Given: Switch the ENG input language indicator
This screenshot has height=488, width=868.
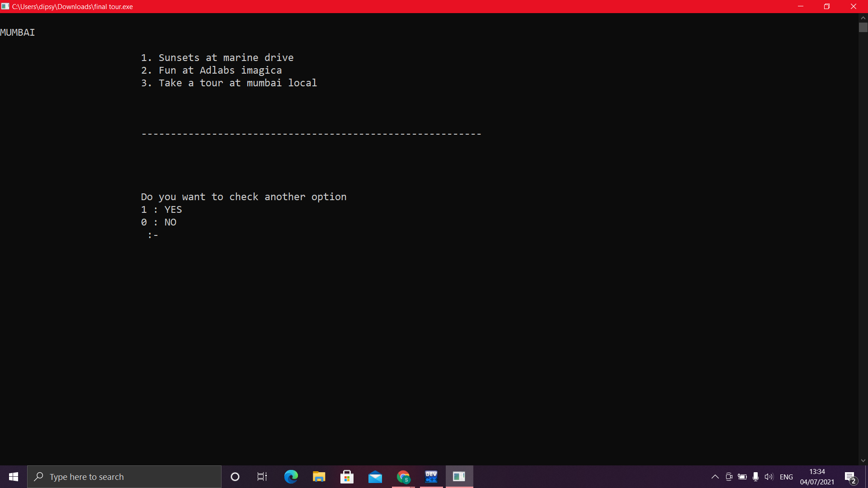Looking at the screenshot, I should pyautogui.click(x=786, y=477).
